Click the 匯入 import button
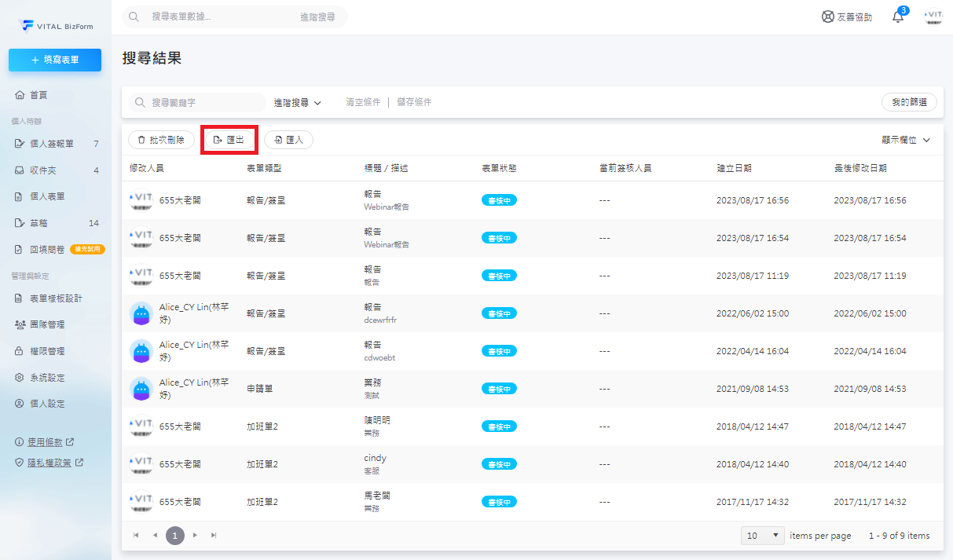The image size is (953, 560). [x=288, y=140]
